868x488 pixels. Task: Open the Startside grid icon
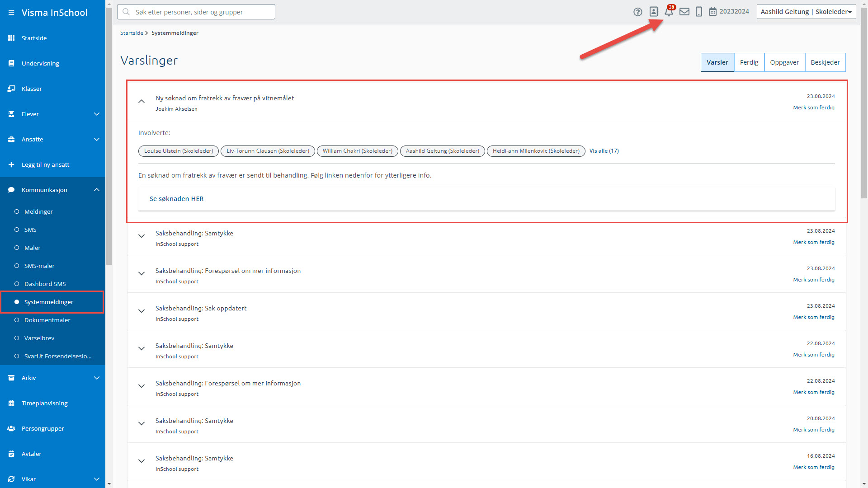(x=11, y=38)
